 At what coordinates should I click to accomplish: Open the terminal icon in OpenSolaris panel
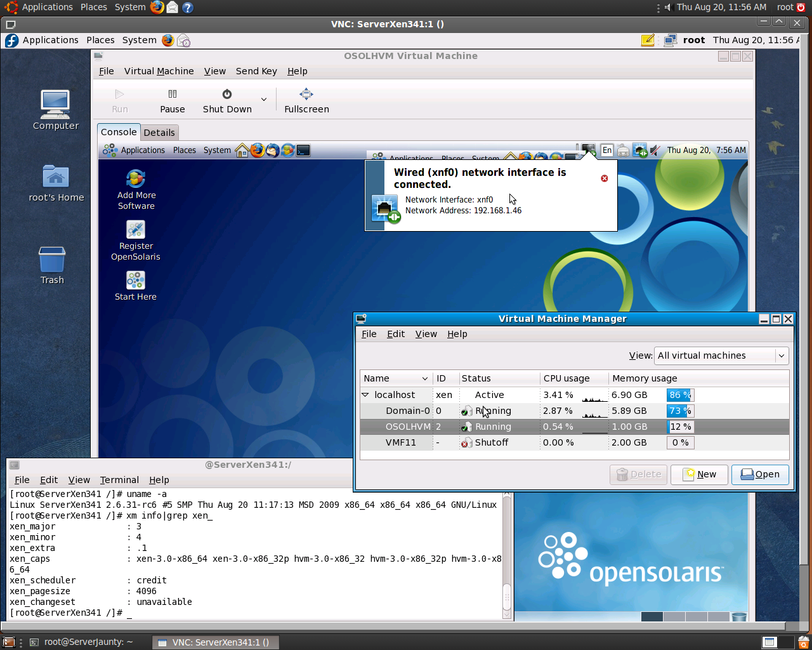pos(303,150)
